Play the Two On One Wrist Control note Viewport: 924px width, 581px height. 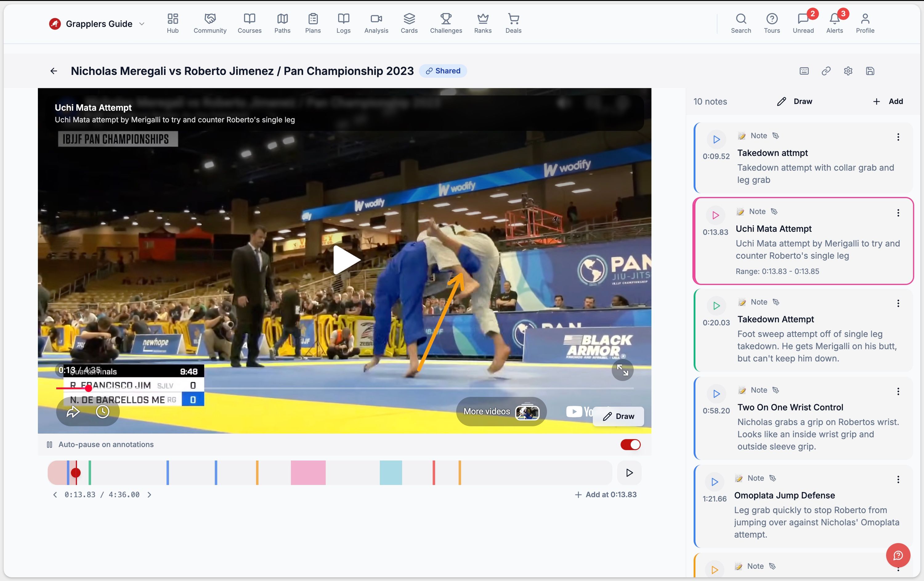(716, 394)
